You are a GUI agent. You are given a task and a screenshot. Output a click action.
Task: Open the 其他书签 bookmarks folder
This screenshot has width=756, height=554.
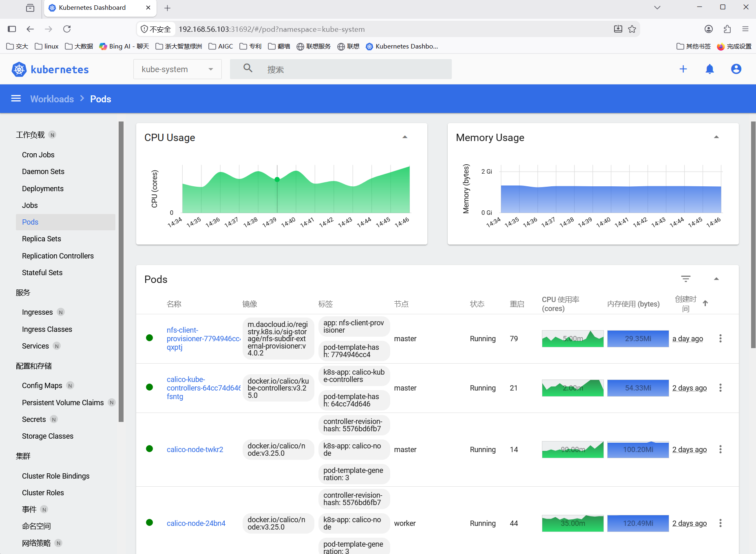pyautogui.click(x=694, y=46)
